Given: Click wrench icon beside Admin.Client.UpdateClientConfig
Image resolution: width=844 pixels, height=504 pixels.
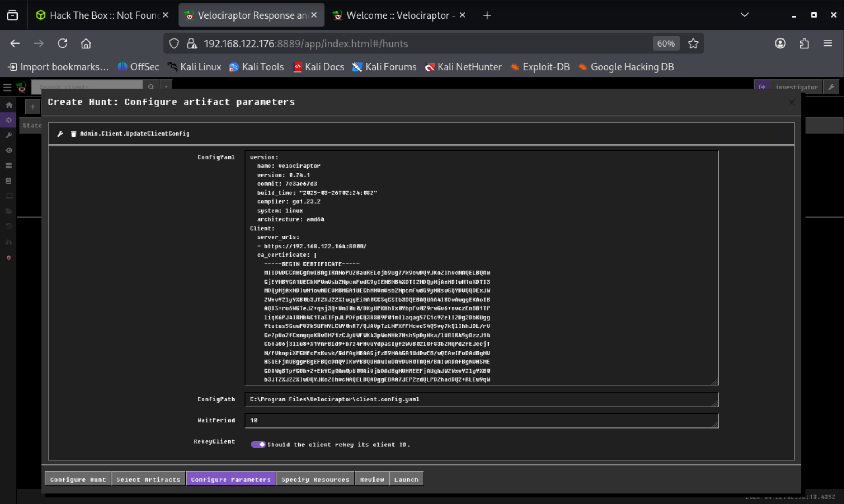Looking at the screenshot, I should (60, 134).
